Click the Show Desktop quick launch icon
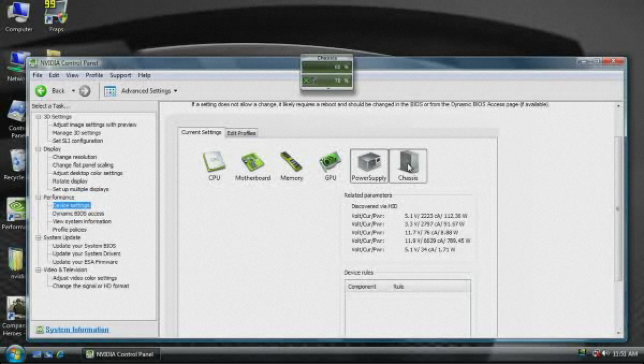The image size is (644, 364). tap(37, 354)
